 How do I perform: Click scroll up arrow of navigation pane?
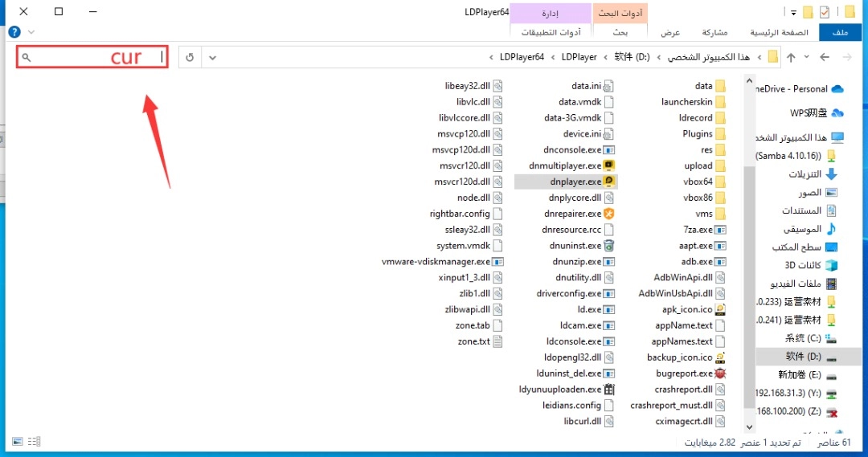coord(749,81)
